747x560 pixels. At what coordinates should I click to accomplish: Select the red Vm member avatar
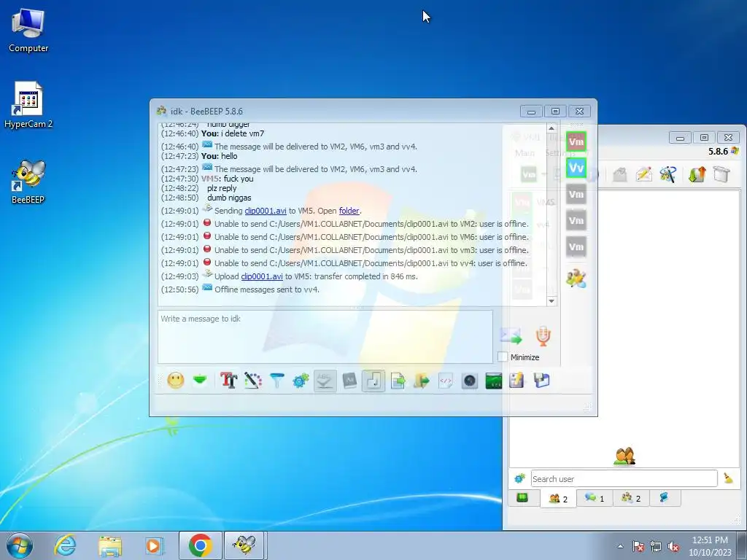pyautogui.click(x=576, y=141)
